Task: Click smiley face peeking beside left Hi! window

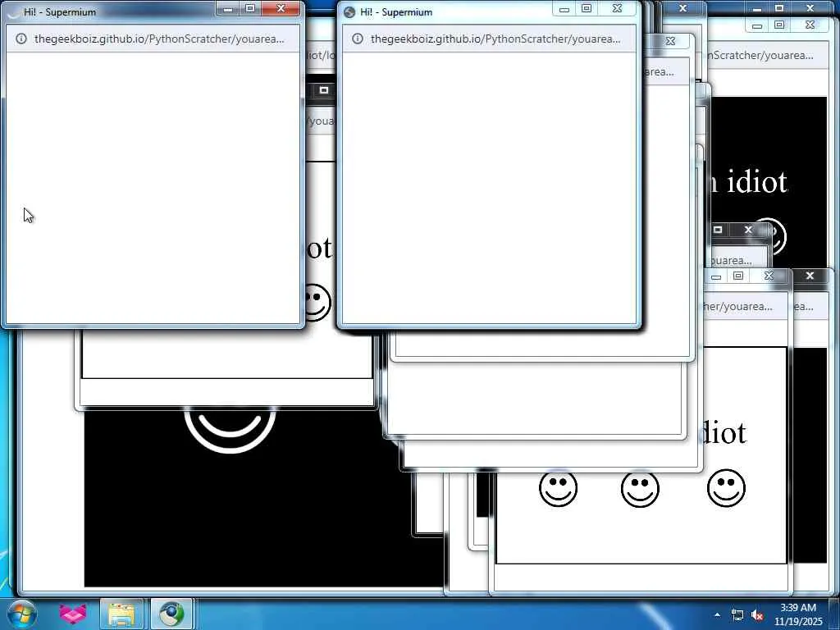Action: [x=317, y=303]
